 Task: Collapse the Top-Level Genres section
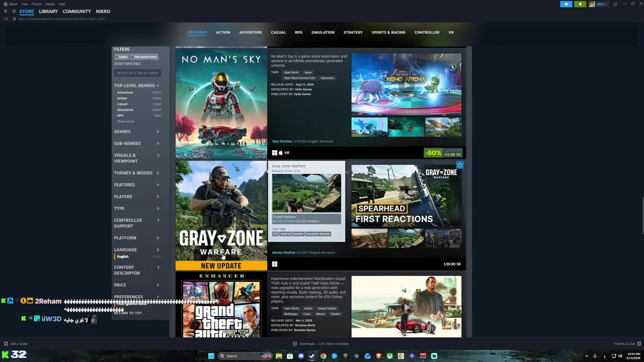(136, 85)
